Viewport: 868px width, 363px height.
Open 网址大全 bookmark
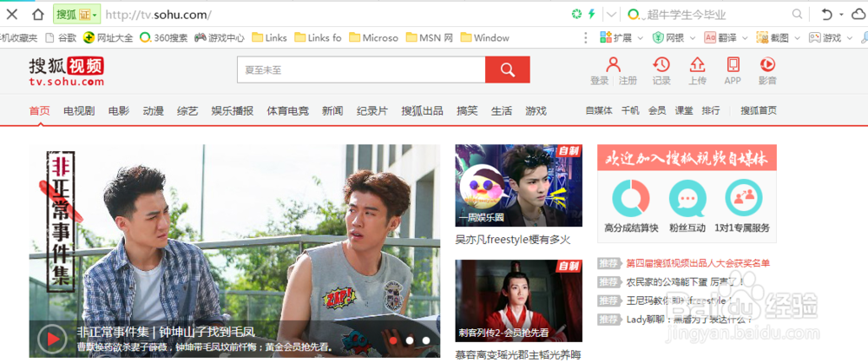pyautogui.click(x=108, y=37)
